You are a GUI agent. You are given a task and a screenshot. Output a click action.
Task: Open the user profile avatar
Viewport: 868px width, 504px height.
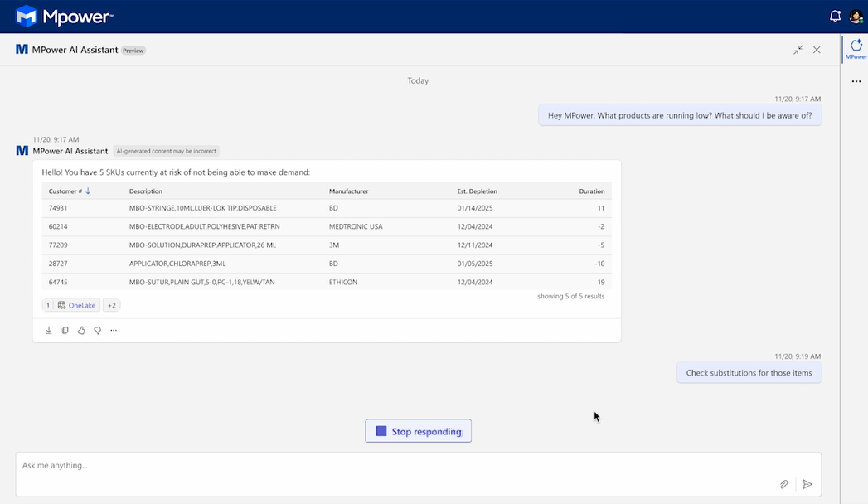click(x=856, y=17)
